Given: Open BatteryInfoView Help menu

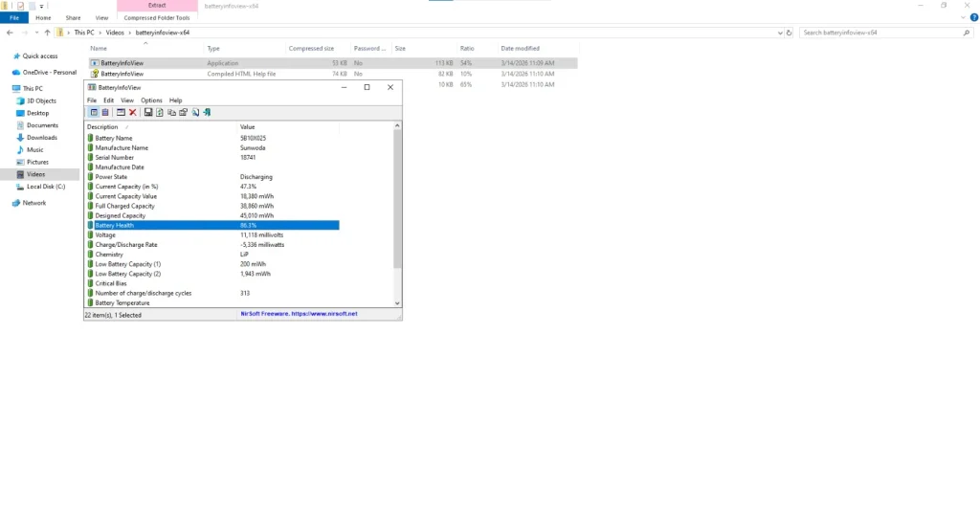Looking at the screenshot, I should click(176, 100).
